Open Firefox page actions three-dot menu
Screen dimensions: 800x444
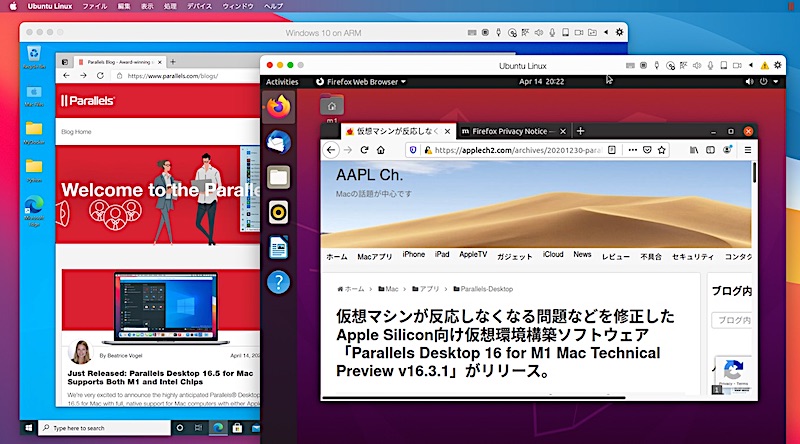[x=633, y=150]
